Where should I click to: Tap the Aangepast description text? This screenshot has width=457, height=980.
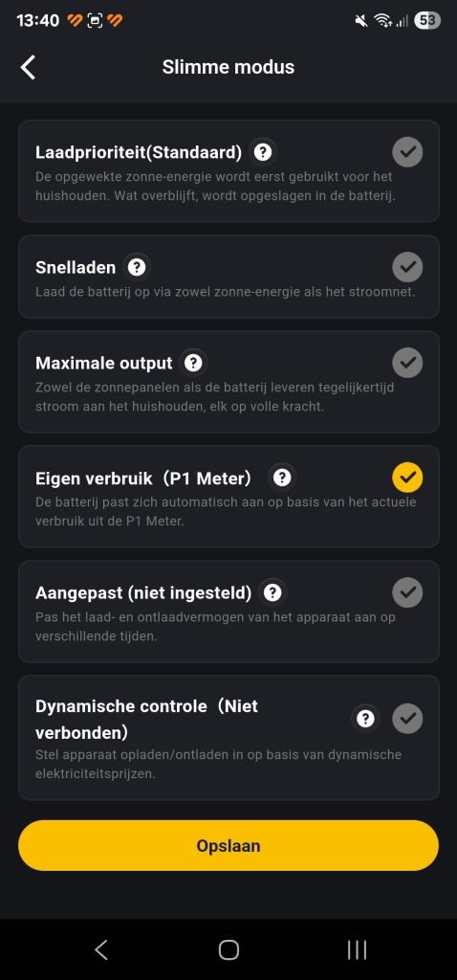click(x=215, y=627)
